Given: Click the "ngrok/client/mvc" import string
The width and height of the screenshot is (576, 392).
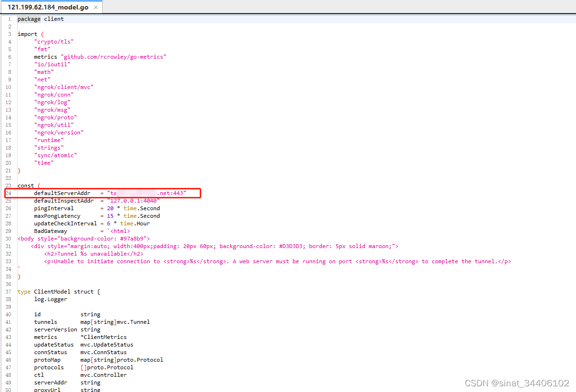Looking at the screenshot, I should point(64,87).
